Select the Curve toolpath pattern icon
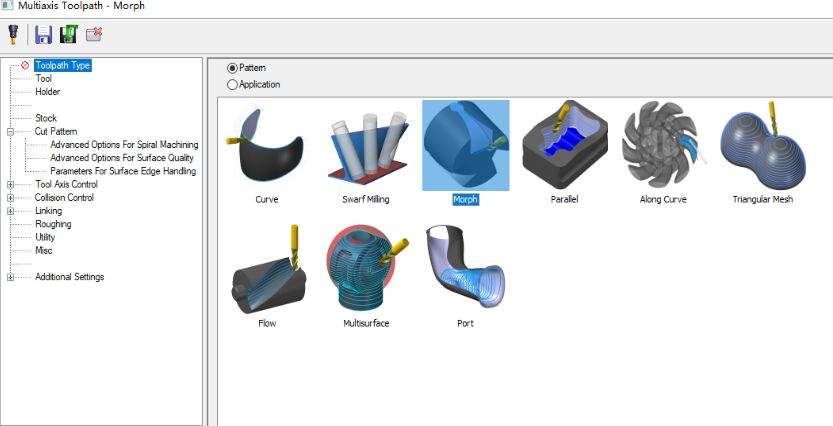 267,145
